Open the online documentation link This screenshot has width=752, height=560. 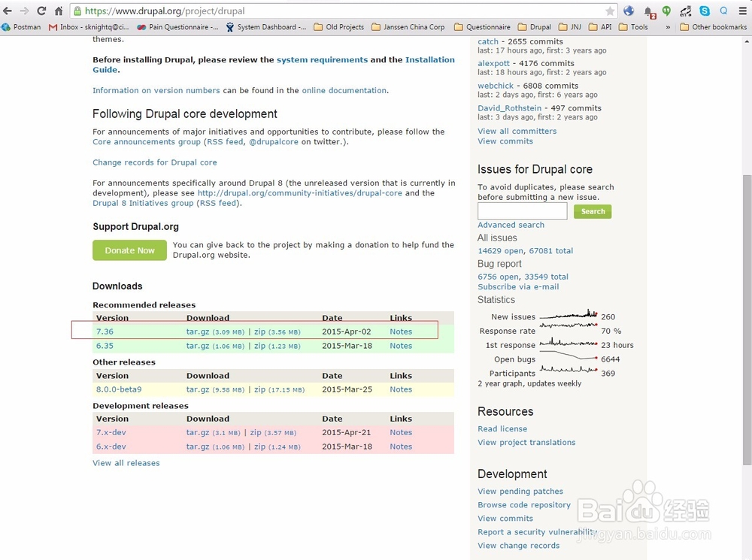pyautogui.click(x=344, y=90)
